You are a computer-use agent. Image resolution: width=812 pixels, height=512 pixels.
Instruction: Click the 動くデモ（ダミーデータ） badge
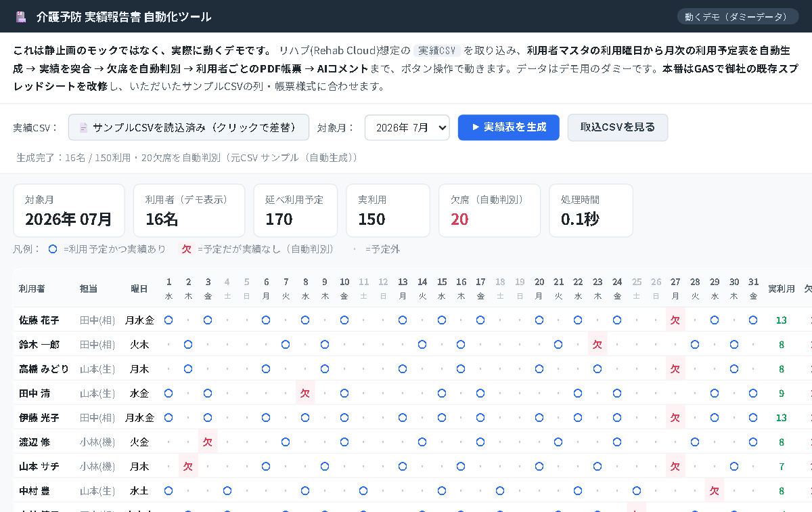[736, 17]
